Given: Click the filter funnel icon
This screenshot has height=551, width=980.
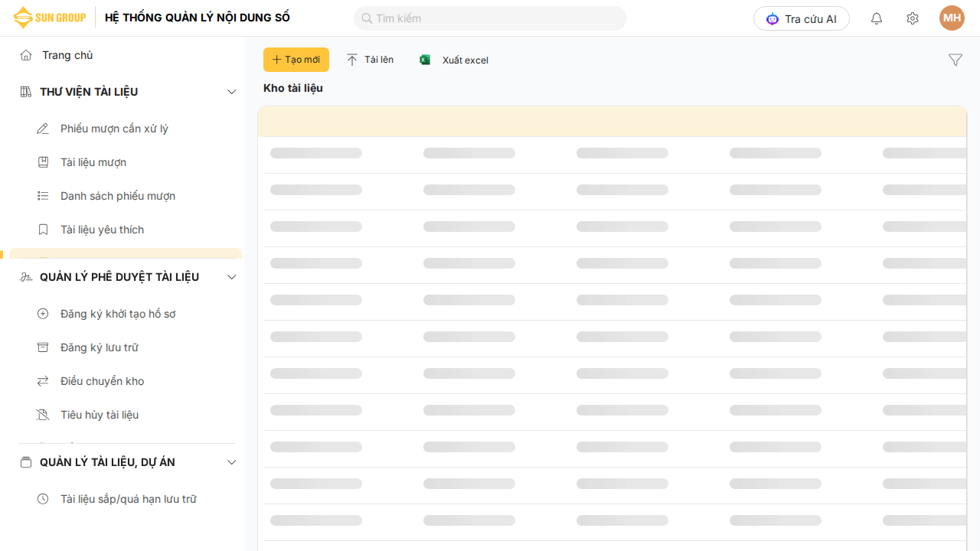Looking at the screenshot, I should click(x=955, y=60).
